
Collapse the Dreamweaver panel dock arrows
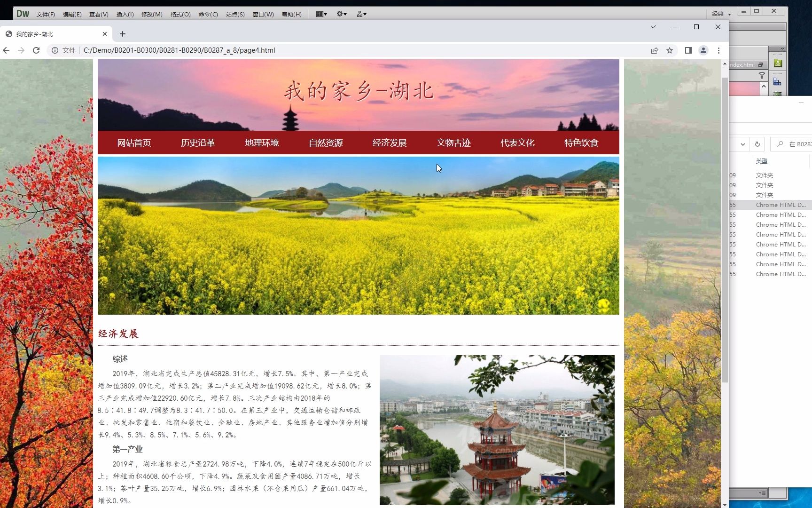pyautogui.click(x=783, y=49)
